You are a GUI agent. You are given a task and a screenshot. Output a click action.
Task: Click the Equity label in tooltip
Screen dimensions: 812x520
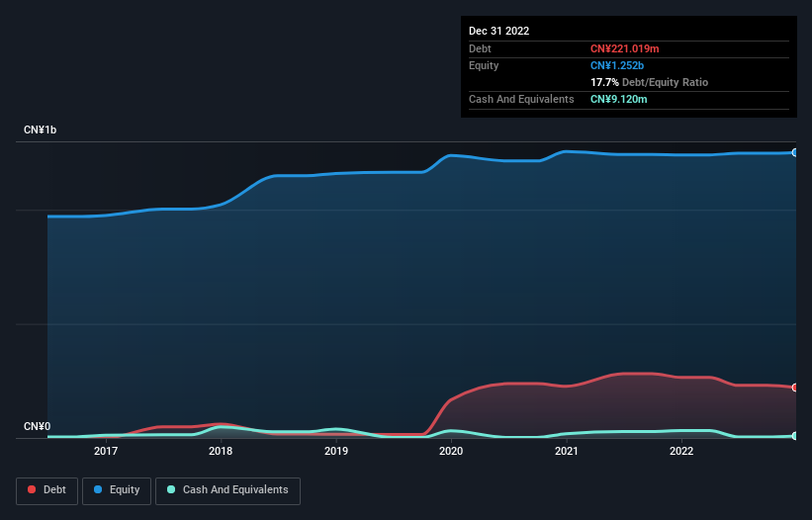tap(484, 65)
